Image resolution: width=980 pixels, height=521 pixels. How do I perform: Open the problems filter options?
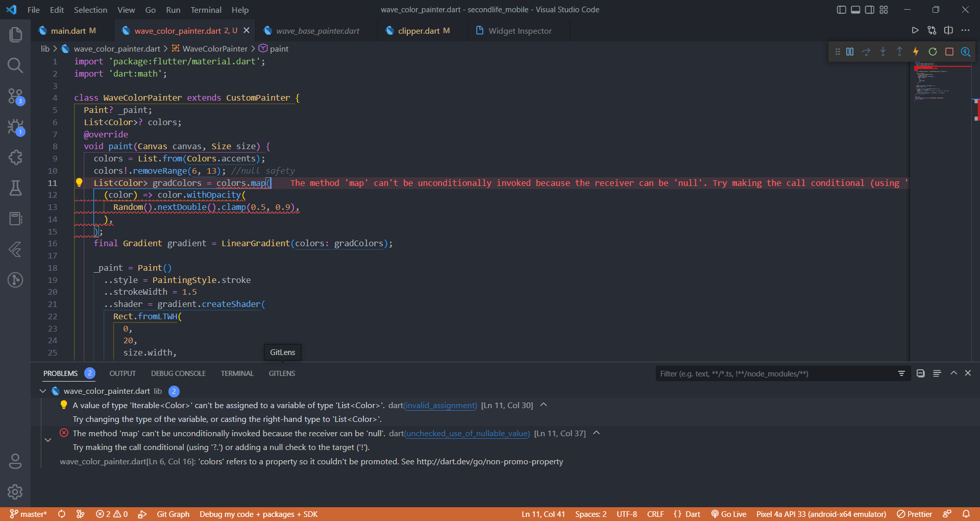[x=901, y=373]
